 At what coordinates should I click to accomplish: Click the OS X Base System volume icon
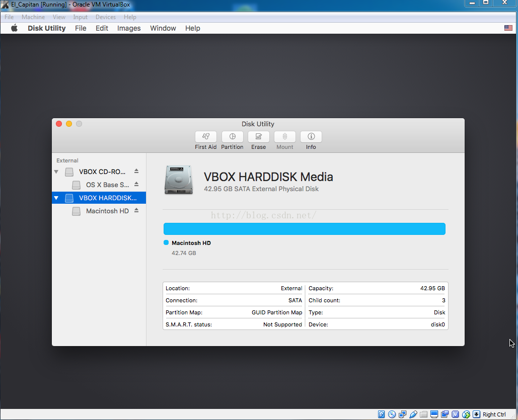[x=76, y=185]
